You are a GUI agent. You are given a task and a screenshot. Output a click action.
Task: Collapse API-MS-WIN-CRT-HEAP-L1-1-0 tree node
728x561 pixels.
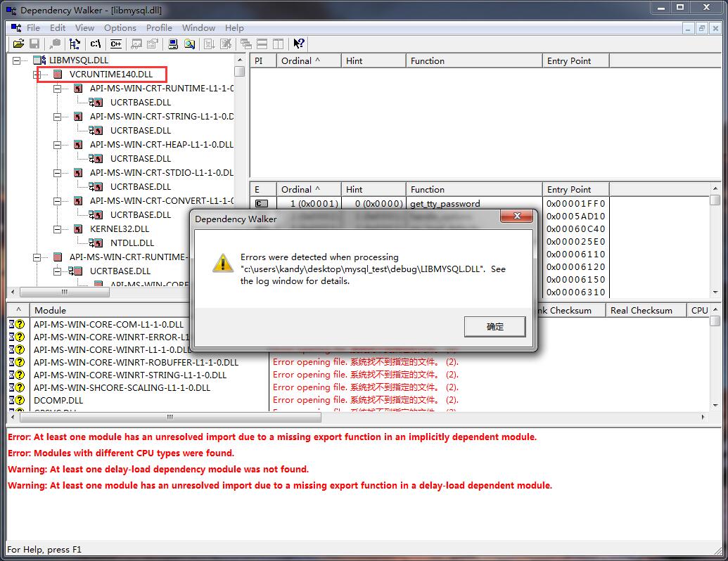coord(57,145)
